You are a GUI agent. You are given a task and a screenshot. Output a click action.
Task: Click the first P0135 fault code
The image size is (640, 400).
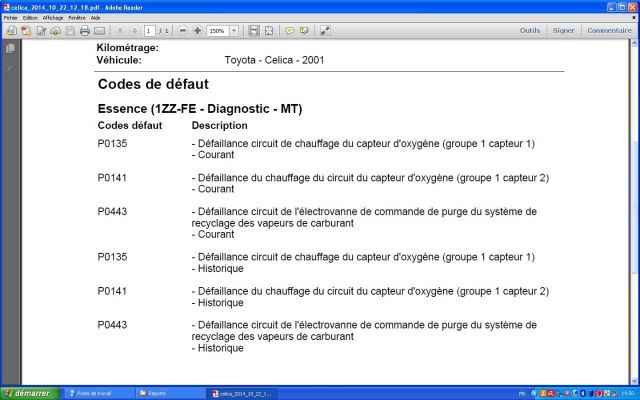click(x=112, y=144)
